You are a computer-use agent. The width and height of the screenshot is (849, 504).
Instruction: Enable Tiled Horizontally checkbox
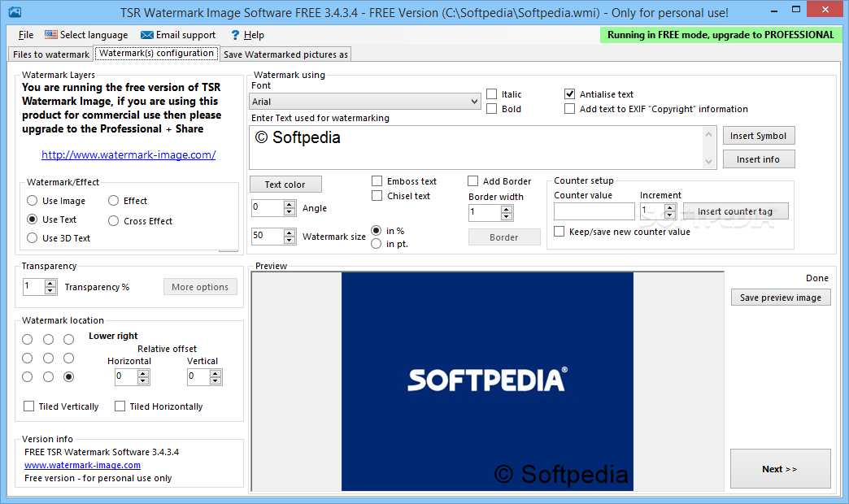(x=120, y=406)
